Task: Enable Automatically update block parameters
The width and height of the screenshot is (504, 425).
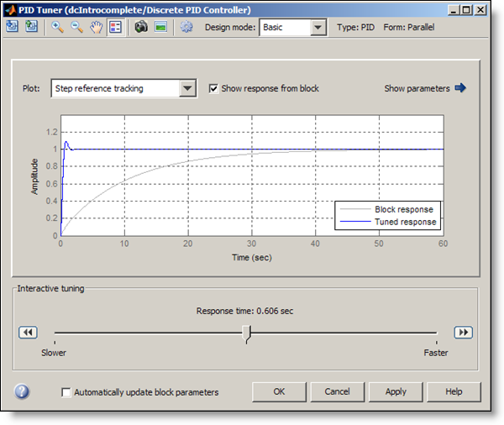Action: (66, 392)
